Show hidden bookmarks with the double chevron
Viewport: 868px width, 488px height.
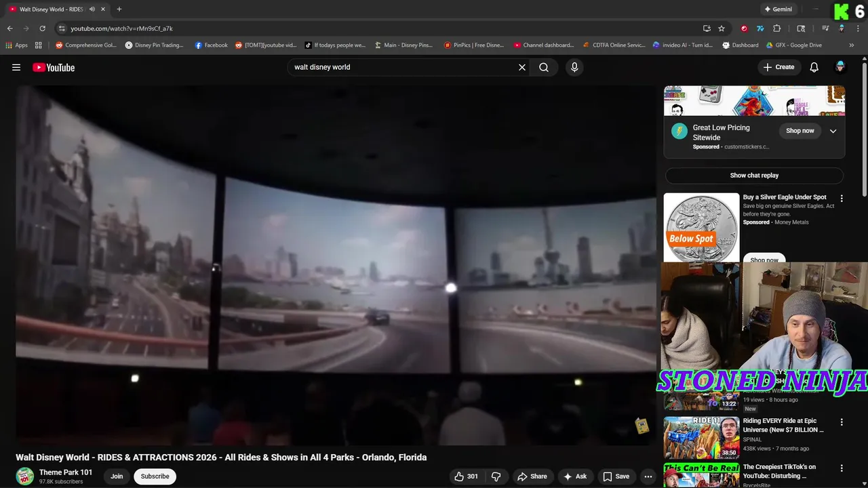(x=852, y=45)
